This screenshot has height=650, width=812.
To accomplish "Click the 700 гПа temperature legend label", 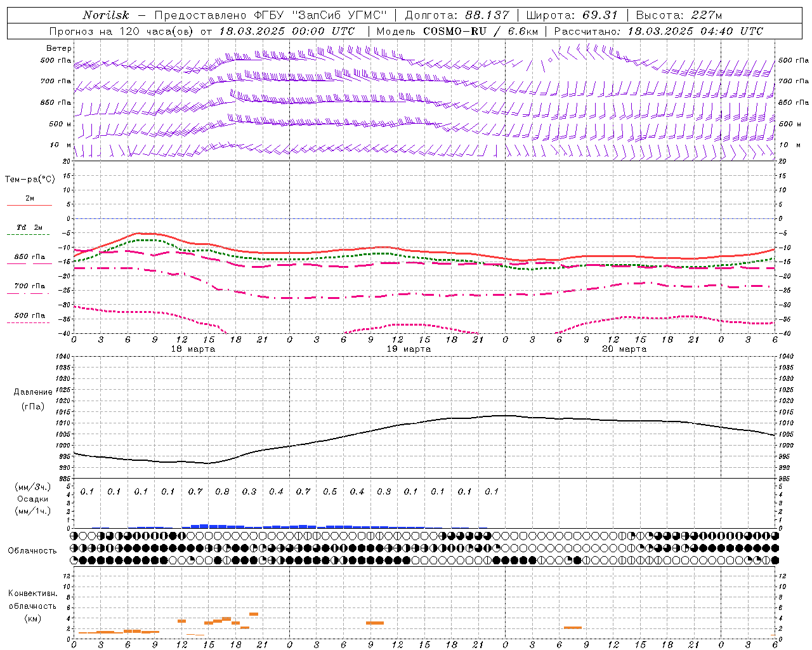I will pyautogui.click(x=30, y=286).
